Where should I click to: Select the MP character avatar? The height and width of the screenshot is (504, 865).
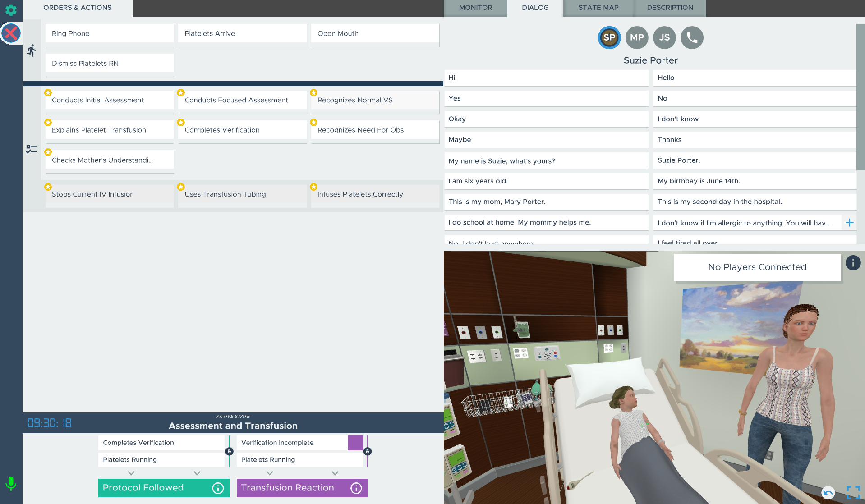pyautogui.click(x=637, y=37)
